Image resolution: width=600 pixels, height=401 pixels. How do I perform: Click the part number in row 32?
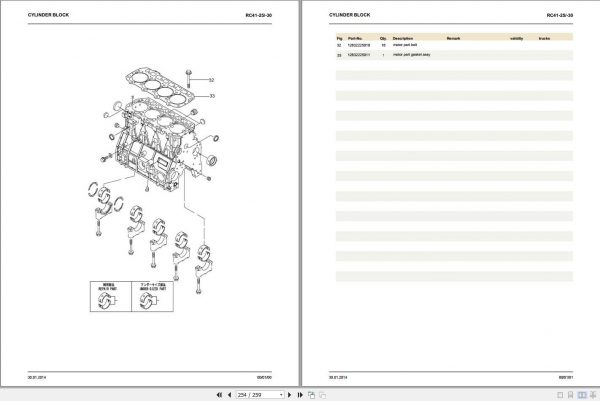pyautogui.click(x=359, y=45)
